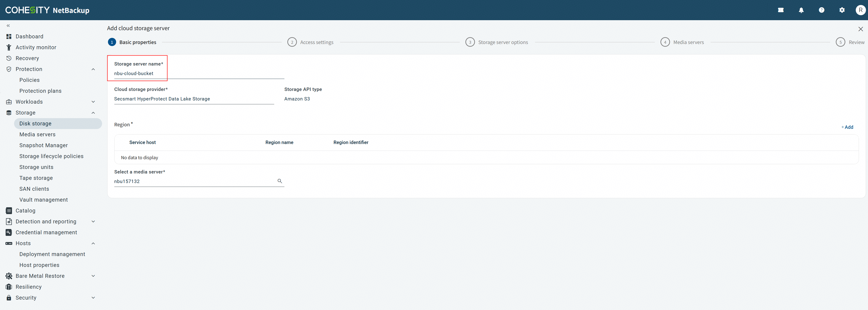Click the Activity monitor icon
The height and width of the screenshot is (310, 868).
point(9,48)
